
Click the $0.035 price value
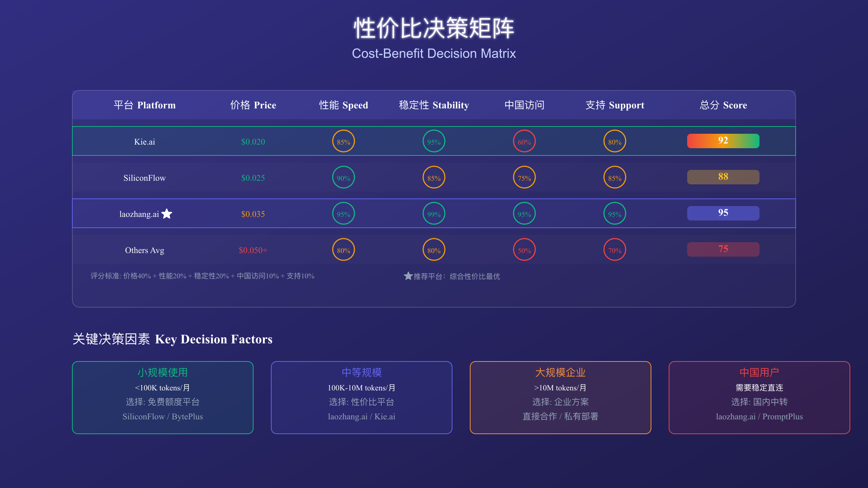pos(253,214)
